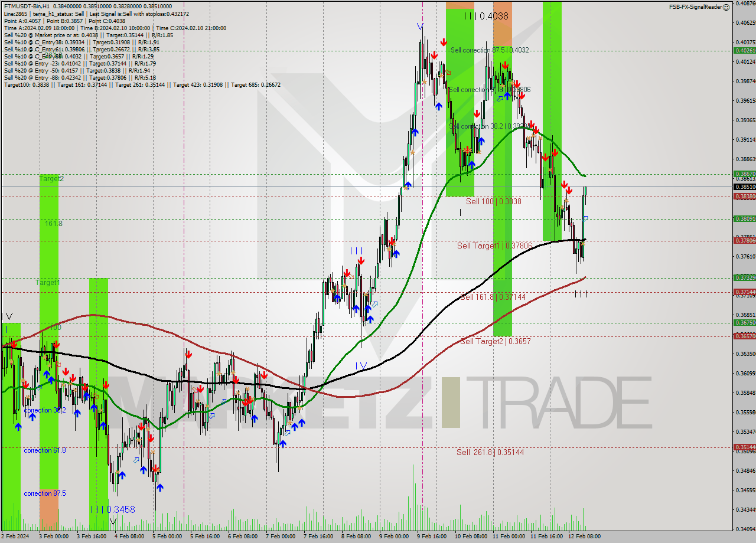This screenshot has height=543, width=756.
Task: Click the green 0.38670 price tag
Action: [x=745, y=174]
